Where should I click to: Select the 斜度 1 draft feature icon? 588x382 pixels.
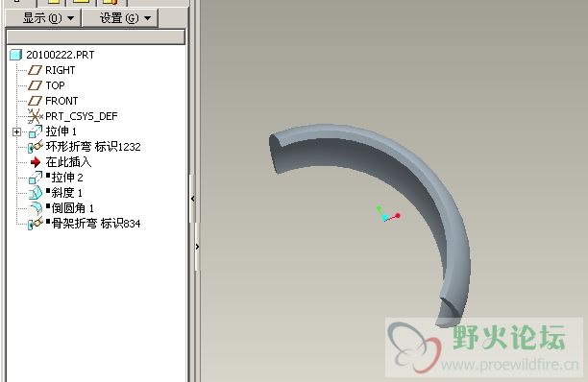pos(36,193)
